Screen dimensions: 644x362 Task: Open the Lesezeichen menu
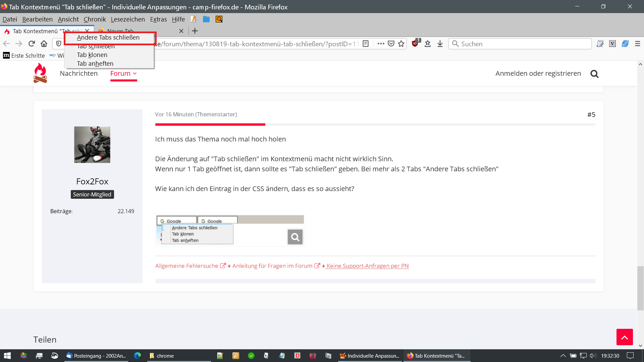point(128,19)
